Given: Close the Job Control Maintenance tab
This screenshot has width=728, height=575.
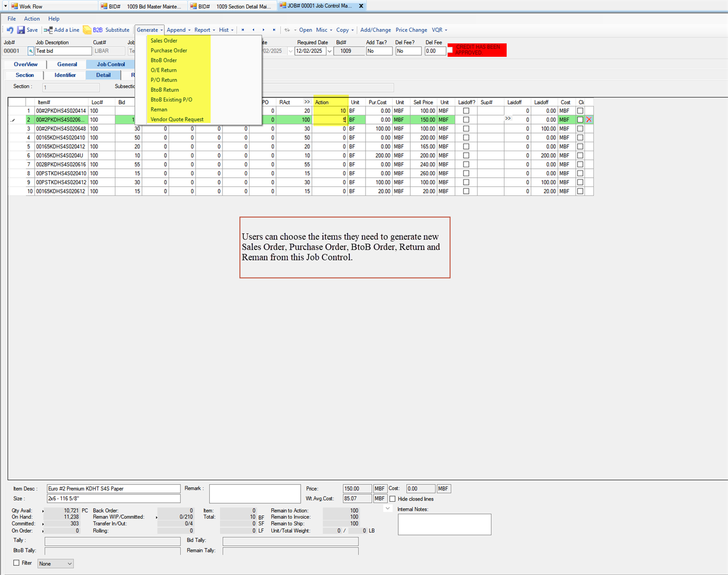Looking at the screenshot, I should [361, 6].
